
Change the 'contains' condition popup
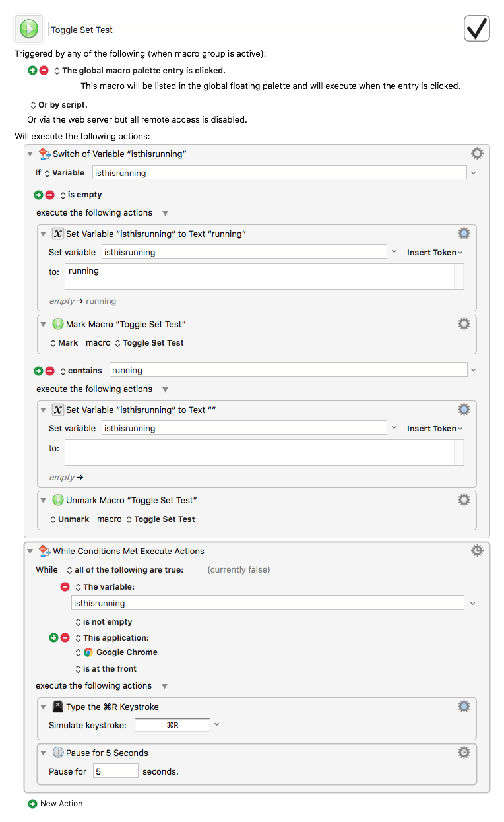tap(81, 371)
